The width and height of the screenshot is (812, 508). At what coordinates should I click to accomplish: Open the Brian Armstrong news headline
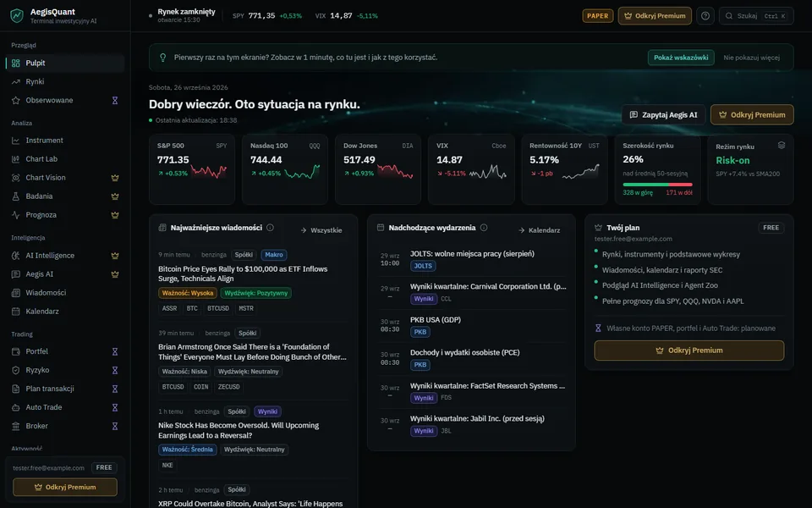252,352
